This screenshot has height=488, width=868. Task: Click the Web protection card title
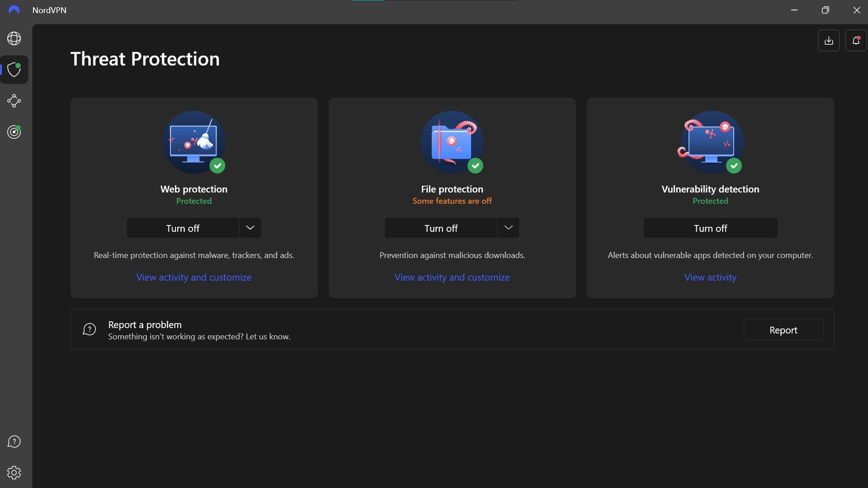tap(194, 189)
